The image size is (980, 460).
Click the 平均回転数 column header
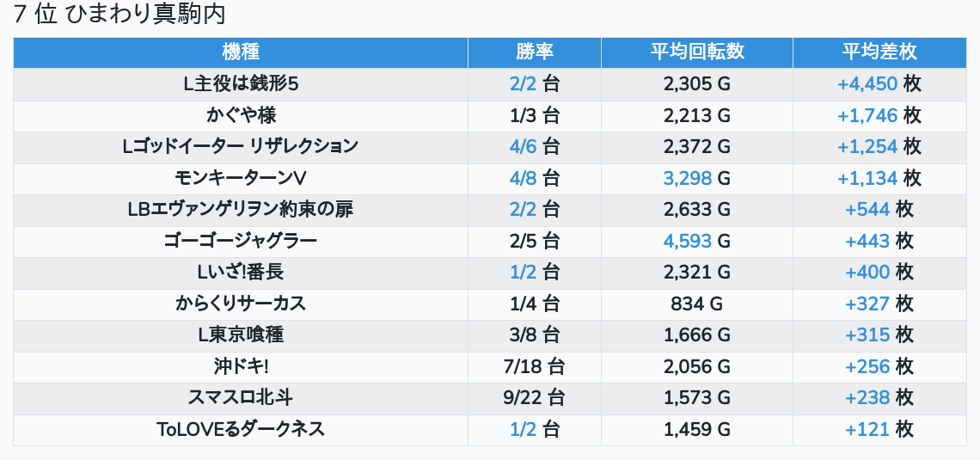point(696,52)
